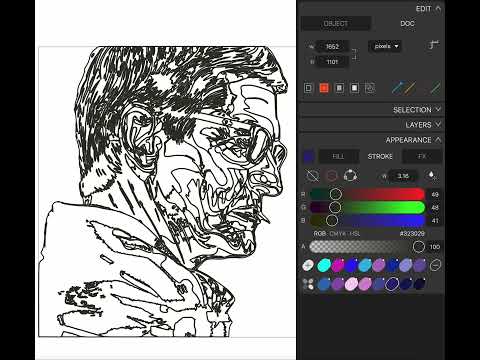Screen dimensions: 480x360
Task: Open the FILL tab
Action: (x=338, y=156)
